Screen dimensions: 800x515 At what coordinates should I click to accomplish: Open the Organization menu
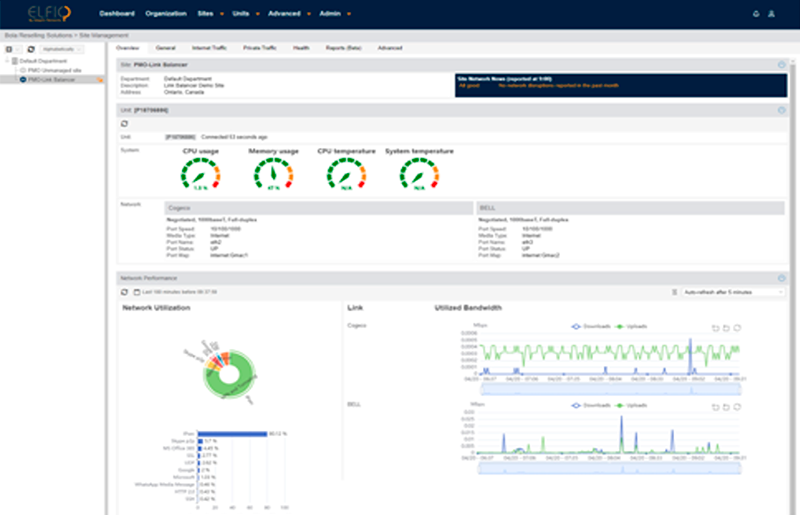[x=165, y=14]
